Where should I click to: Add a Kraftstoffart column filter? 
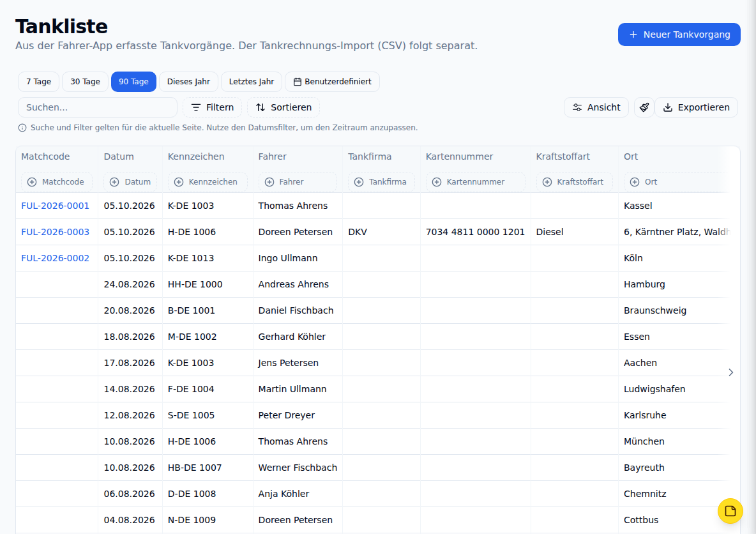pos(574,182)
